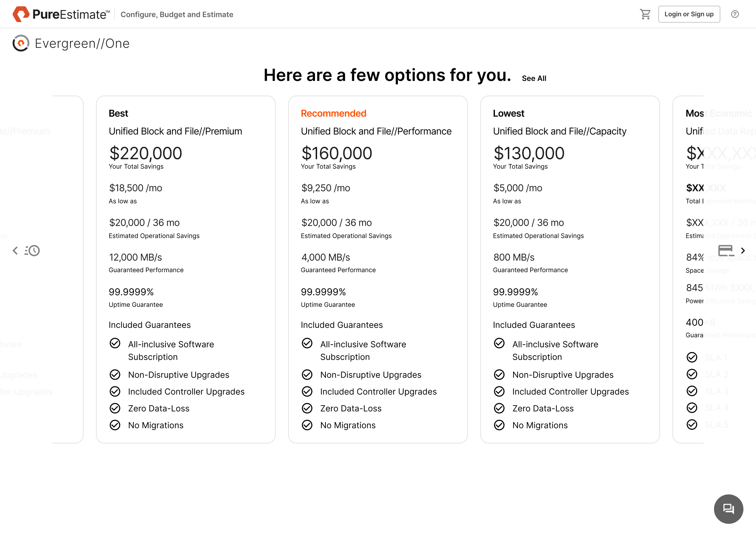This screenshot has width=756, height=538.
Task: Click the help question mark icon
Action: [735, 14]
